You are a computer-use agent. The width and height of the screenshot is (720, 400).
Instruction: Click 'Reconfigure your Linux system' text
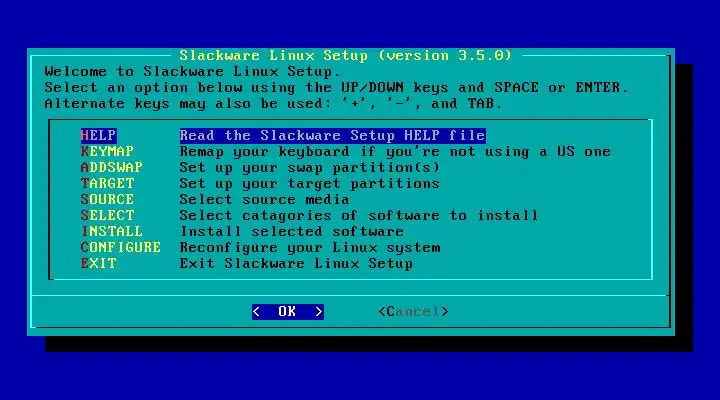pos(309,248)
